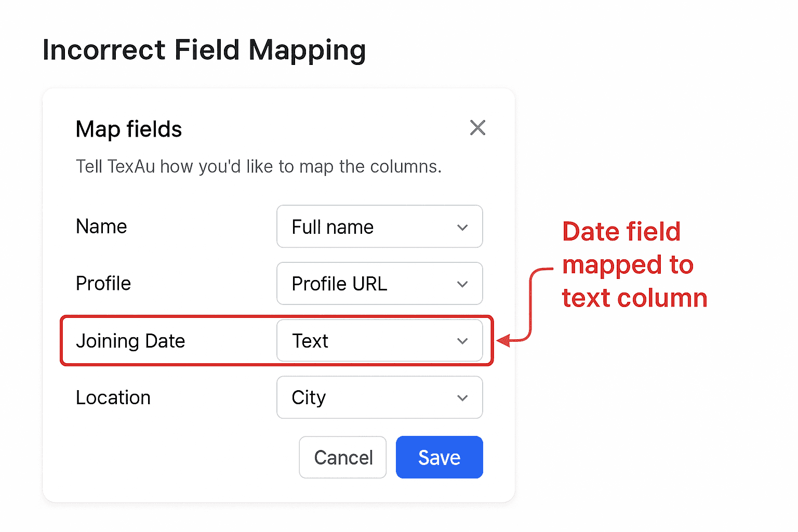Click the X icon in dialog corner
Viewport: 798px width, 532px height.
(477, 128)
